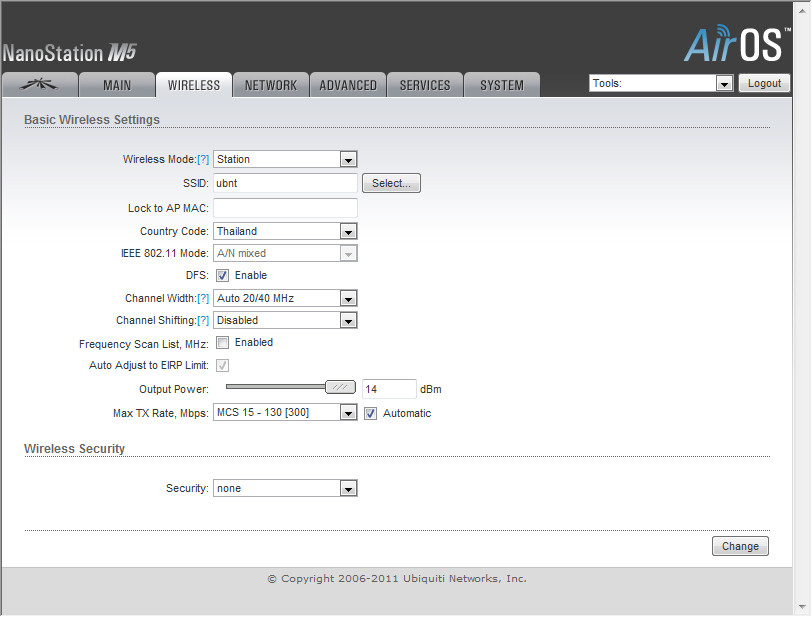Open the Max TX Rate dropdown
This screenshot has height=617, width=812.
coord(285,413)
